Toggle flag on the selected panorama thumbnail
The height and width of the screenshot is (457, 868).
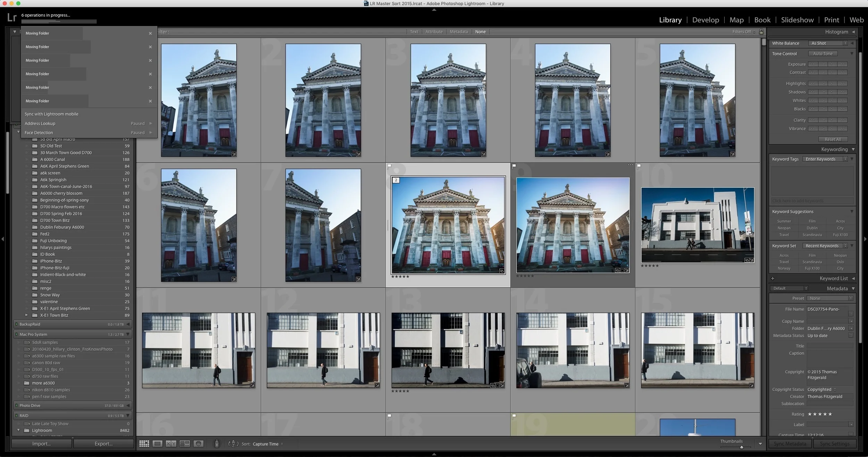point(389,166)
